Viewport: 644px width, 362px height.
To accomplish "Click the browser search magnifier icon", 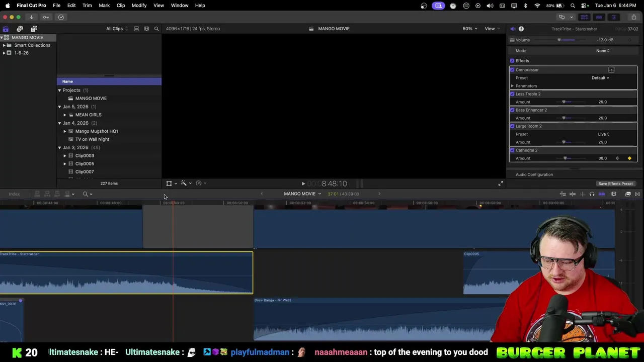I will tap(156, 29).
